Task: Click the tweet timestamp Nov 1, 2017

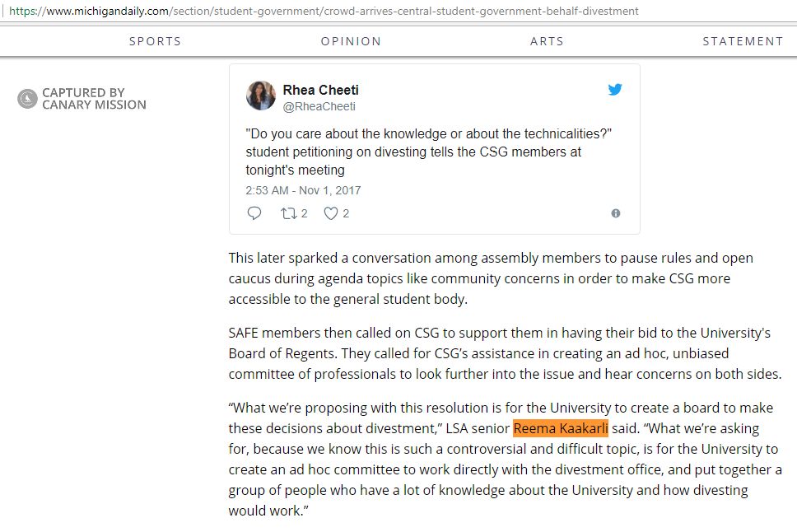Action: 303,190
